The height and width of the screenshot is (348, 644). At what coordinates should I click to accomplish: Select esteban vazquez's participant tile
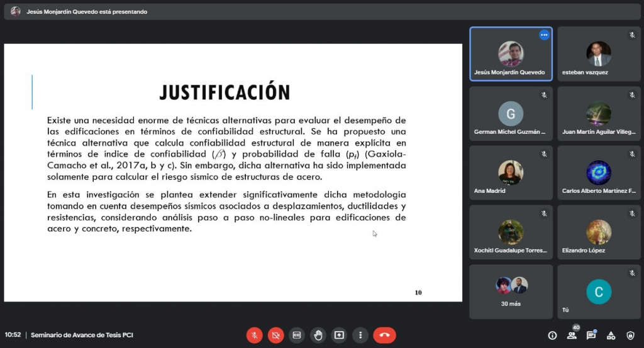(599, 54)
